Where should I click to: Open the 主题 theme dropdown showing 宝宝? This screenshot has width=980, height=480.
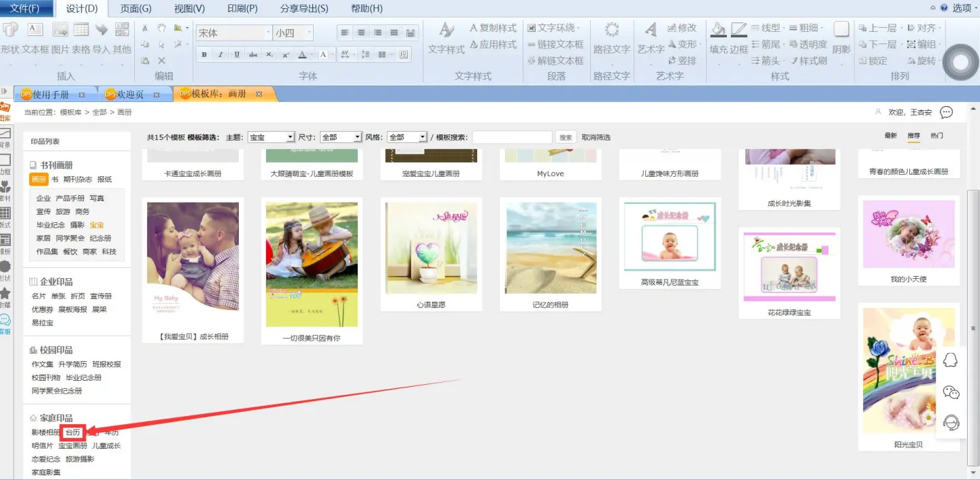coord(270,137)
